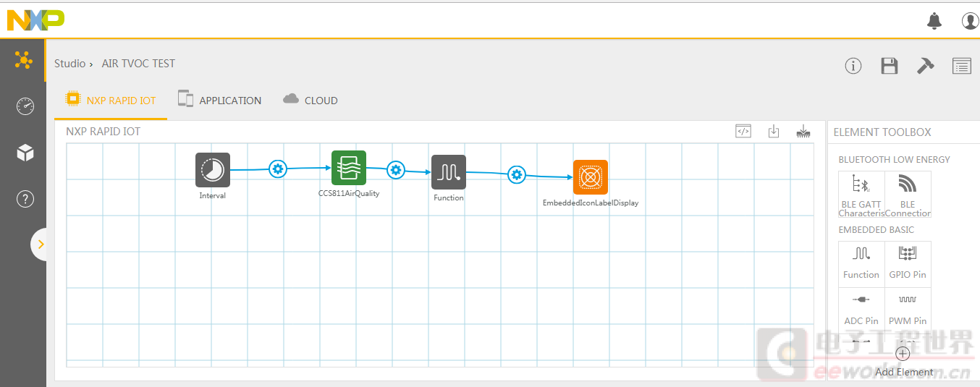Open the gear between Function and EmbeddedIconLabelDisplay

click(516, 174)
